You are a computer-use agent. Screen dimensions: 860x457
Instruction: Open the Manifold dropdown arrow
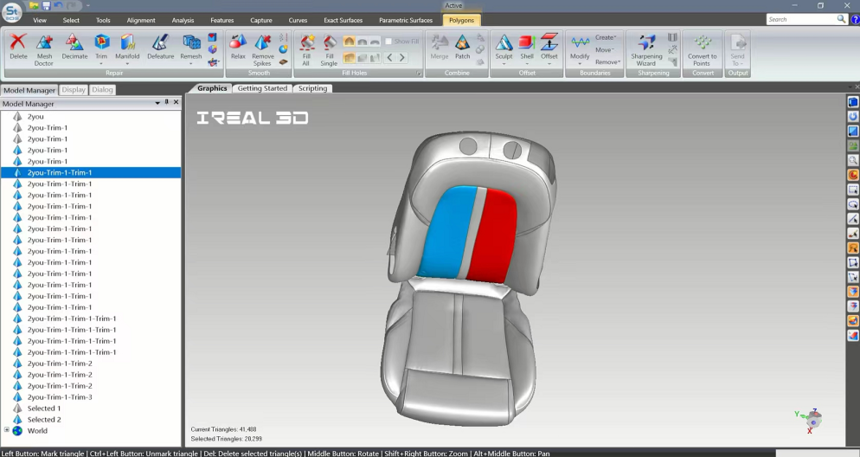point(127,64)
